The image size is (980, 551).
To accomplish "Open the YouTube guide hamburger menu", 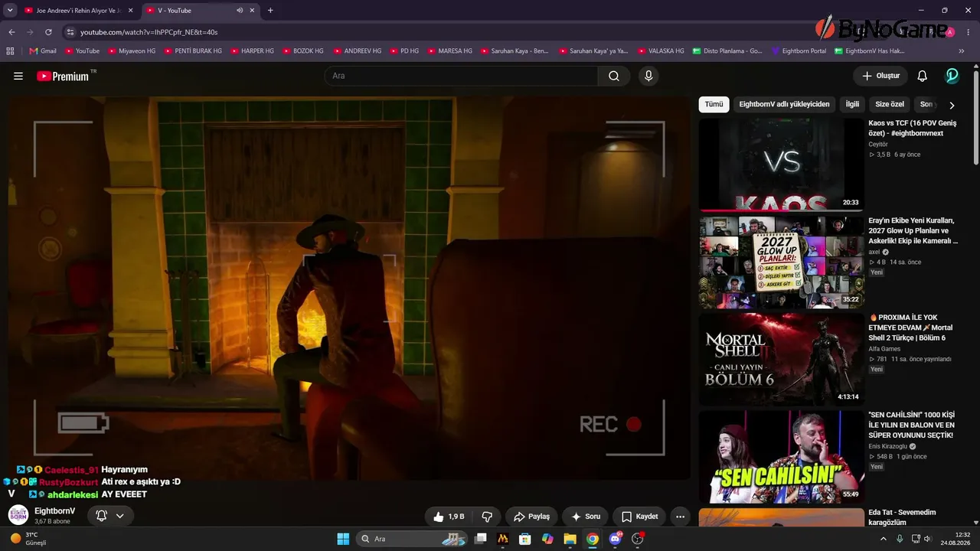I will coord(18,76).
